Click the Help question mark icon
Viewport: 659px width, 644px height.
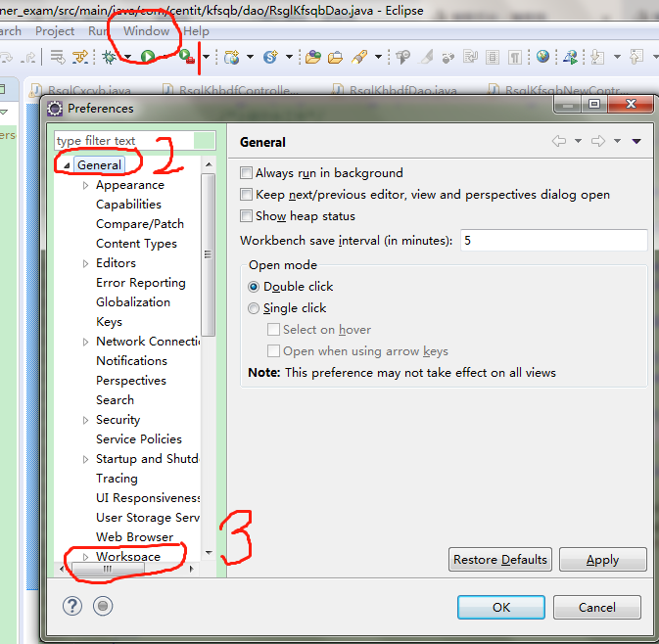tap(72, 606)
